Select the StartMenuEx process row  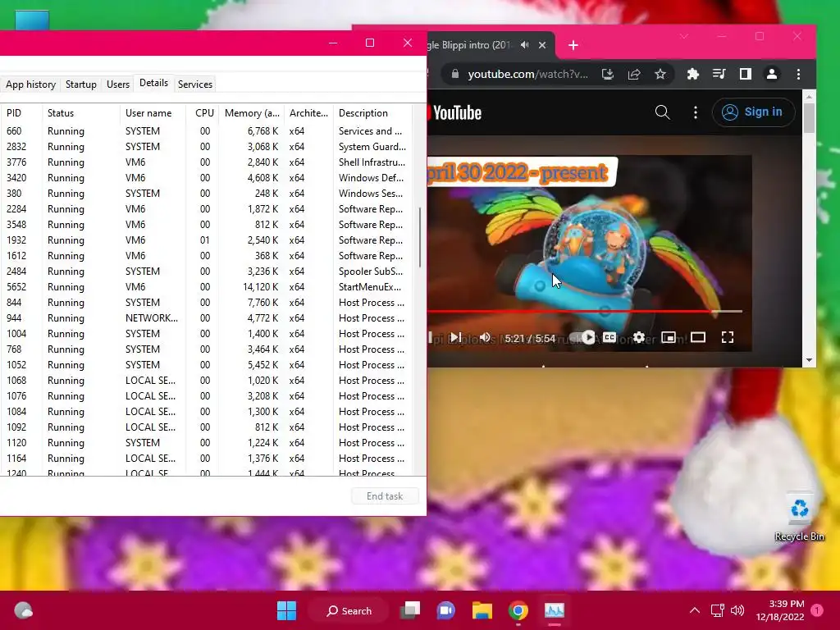click(x=206, y=286)
